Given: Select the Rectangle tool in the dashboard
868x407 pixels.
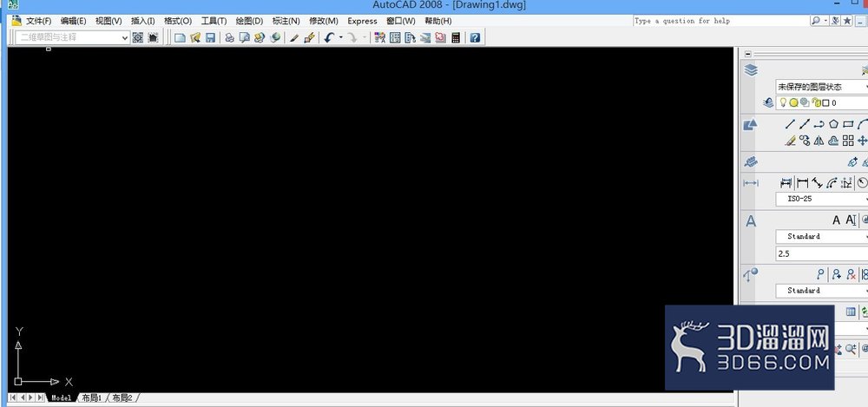Looking at the screenshot, I should point(848,125).
